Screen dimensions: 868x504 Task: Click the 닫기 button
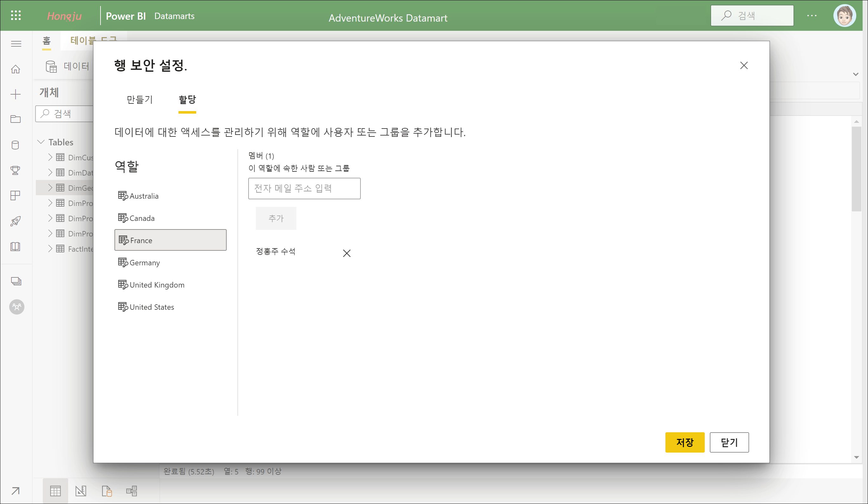pyautogui.click(x=729, y=442)
